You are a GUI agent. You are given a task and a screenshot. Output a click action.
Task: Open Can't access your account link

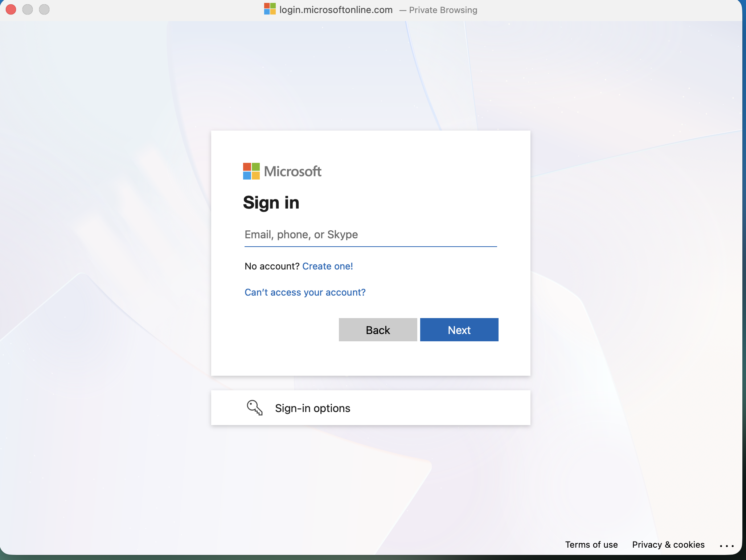point(305,292)
